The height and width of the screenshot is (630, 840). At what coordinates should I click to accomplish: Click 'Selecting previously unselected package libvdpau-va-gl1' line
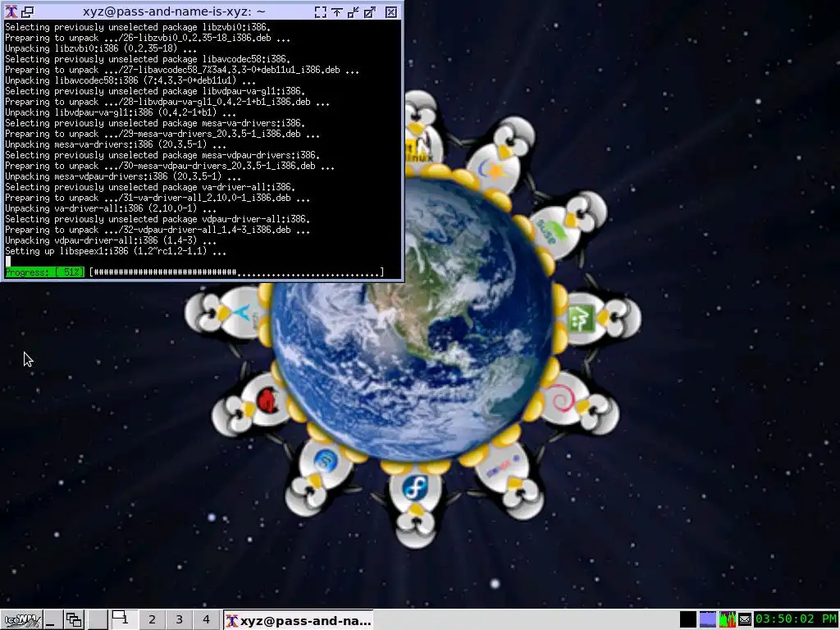(155, 91)
